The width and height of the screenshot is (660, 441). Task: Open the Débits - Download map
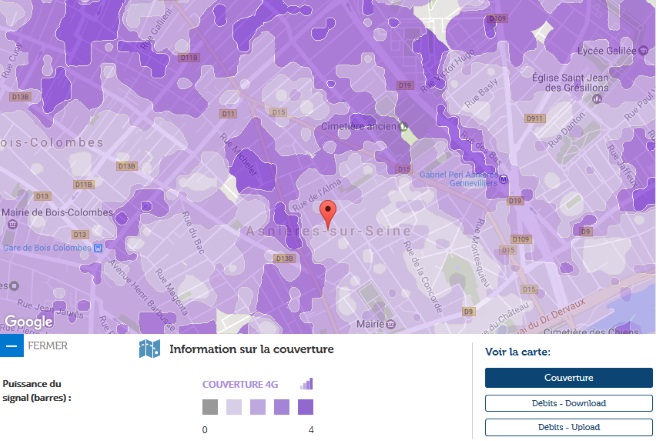569,403
